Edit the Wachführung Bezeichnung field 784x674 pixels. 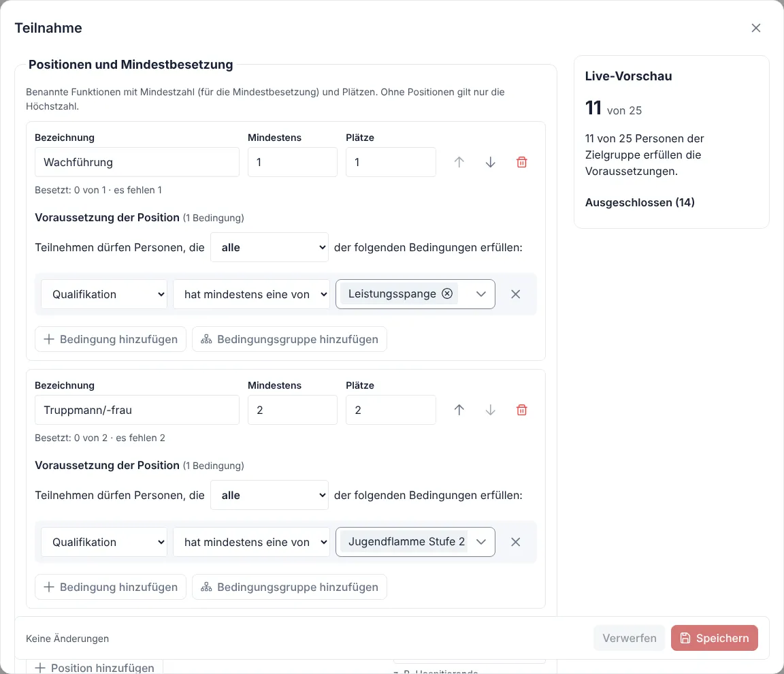137,162
